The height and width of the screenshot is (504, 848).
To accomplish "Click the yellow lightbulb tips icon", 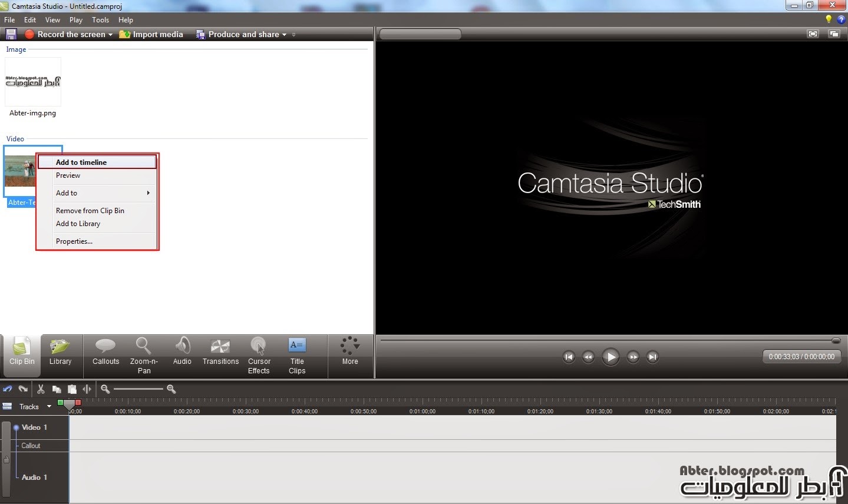I will (x=829, y=19).
